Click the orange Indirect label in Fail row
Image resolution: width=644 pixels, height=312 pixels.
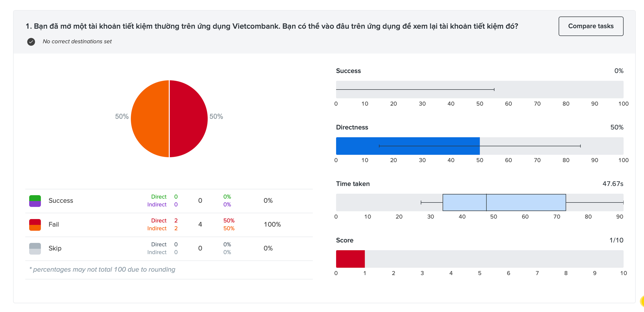pyautogui.click(x=157, y=228)
